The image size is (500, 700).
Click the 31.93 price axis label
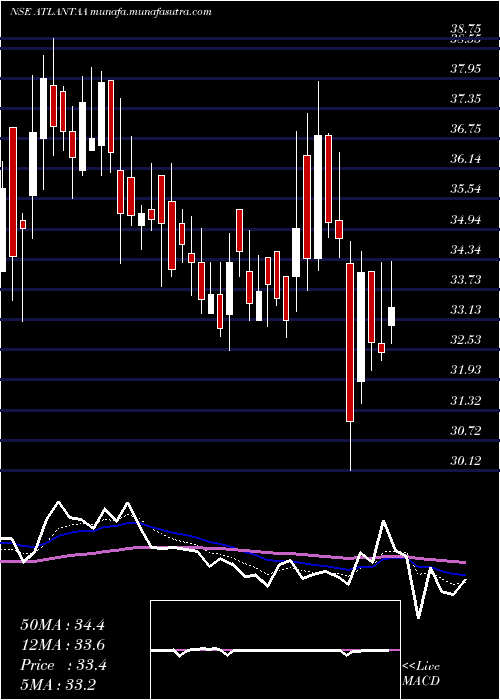coord(466,370)
